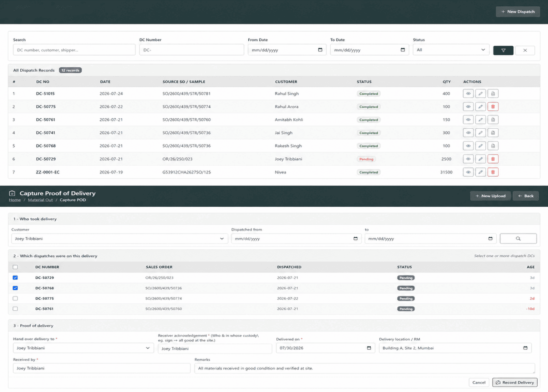Screen dimensions: 548x392
Task: Click the DC NO column header
Action: click(43, 82)
